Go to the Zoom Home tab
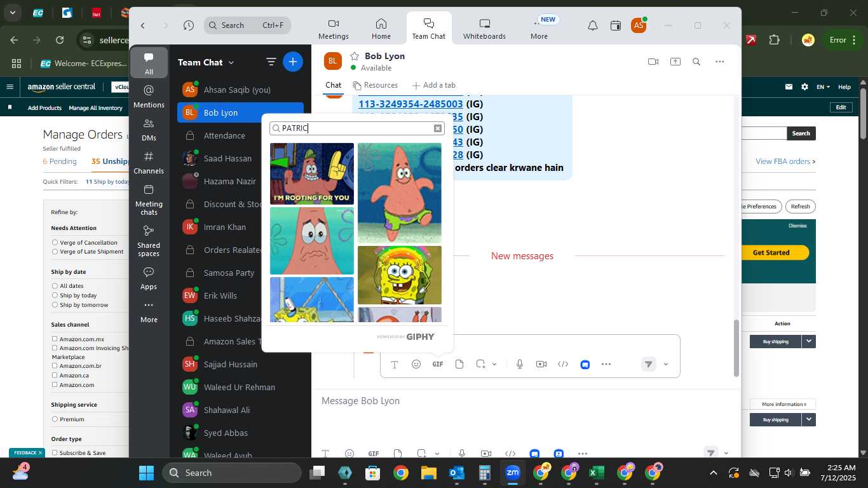The width and height of the screenshot is (868, 488). pos(381,29)
